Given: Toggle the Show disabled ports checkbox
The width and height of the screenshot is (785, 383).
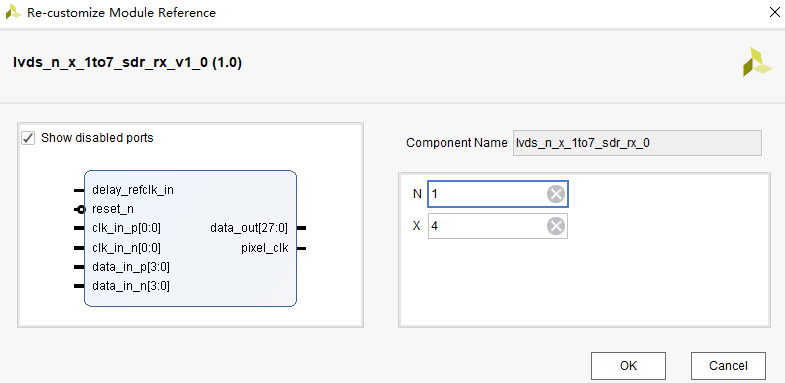Looking at the screenshot, I should pyautogui.click(x=28, y=138).
